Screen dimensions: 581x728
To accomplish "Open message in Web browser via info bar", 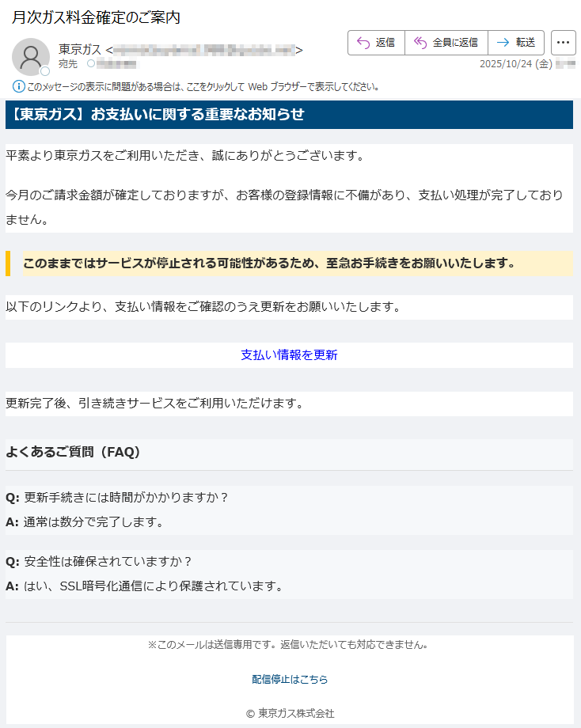I will tap(203, 87).
